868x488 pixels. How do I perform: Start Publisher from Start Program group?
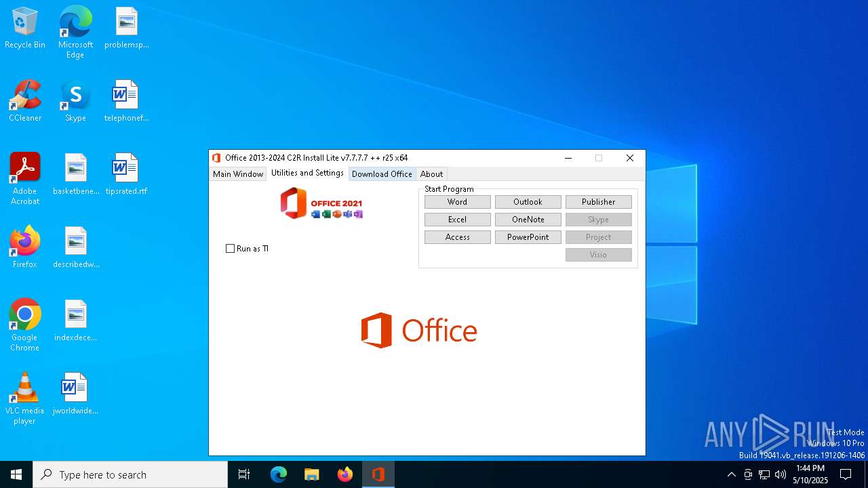pos(599,202)
